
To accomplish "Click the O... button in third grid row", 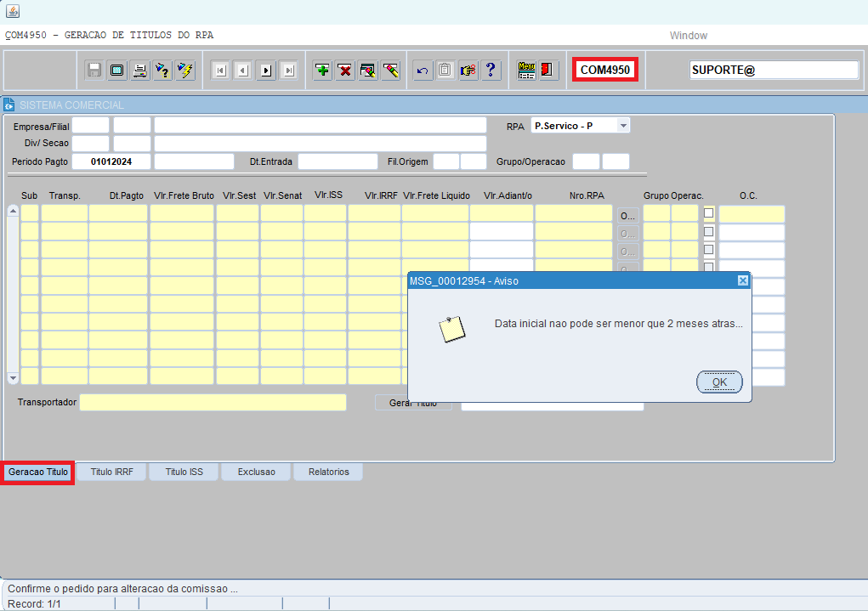I will click(627, 252).
